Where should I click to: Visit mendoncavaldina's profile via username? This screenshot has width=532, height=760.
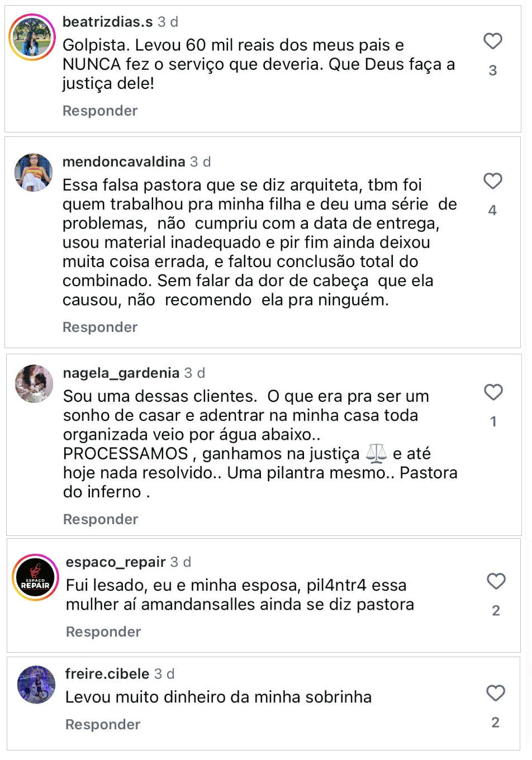[123, 161]
